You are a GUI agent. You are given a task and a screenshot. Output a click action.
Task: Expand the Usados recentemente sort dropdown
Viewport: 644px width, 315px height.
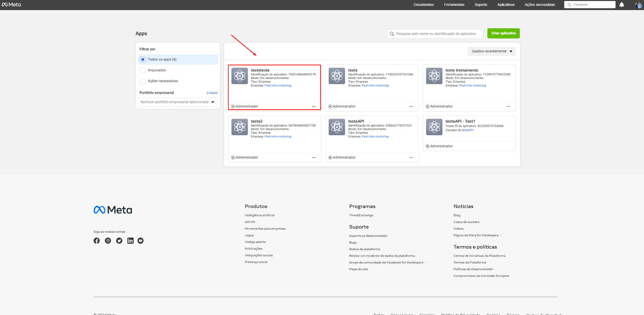tap(491, 52)
